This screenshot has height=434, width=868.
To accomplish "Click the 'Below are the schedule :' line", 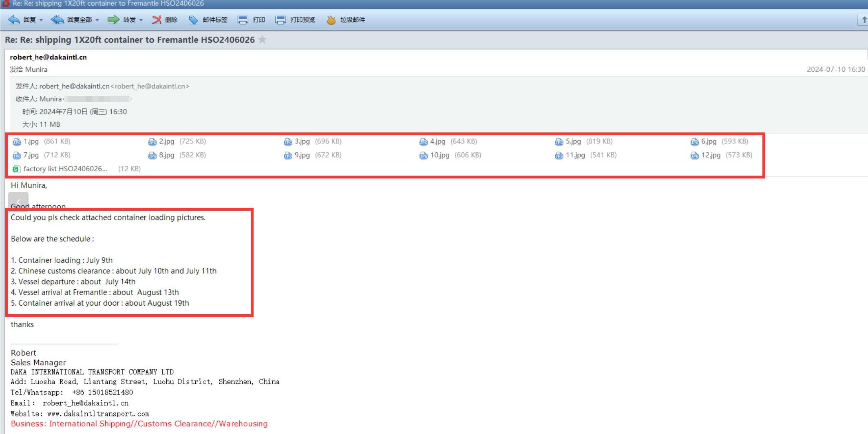I will 52,239.
